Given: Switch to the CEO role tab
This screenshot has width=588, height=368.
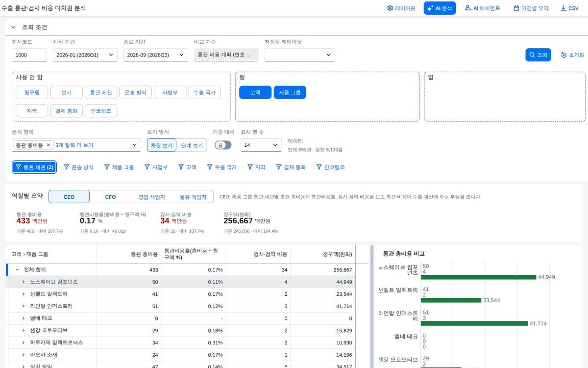Looking at the screenshot, I should point(69,197).
